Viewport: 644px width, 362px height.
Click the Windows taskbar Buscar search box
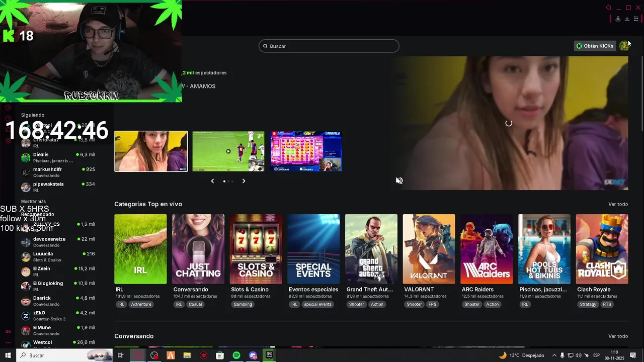pos(65,355)
